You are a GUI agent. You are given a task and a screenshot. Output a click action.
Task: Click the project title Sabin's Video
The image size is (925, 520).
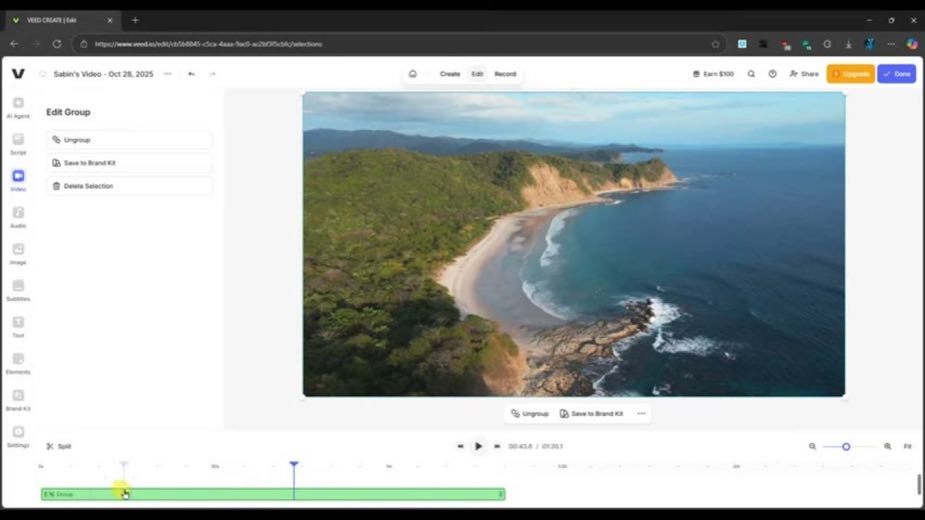[x=103, y=74]
